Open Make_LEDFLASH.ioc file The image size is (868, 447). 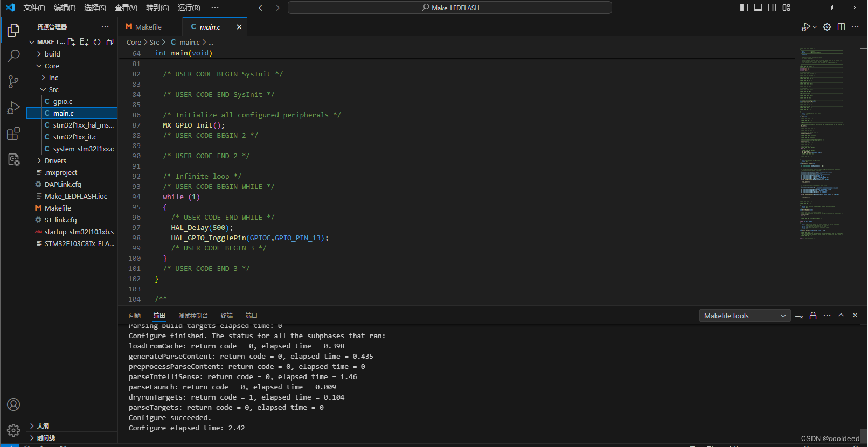pos(72,196)
